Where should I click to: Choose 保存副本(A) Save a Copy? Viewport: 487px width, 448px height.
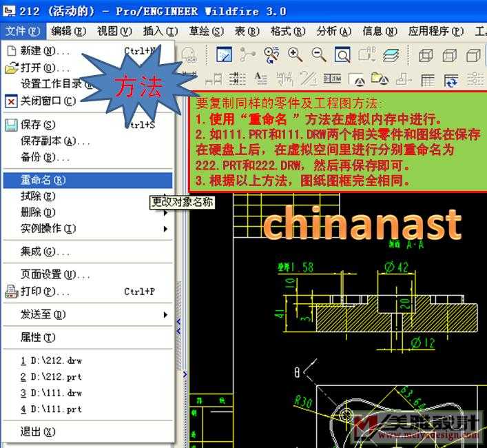pyautogui.click(x=87, y=141)
